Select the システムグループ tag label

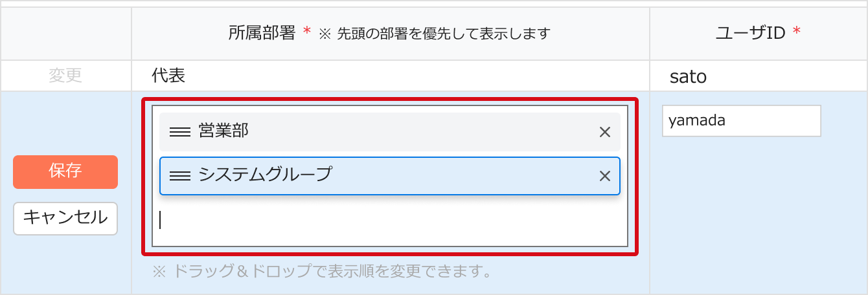tap(265, 175)
